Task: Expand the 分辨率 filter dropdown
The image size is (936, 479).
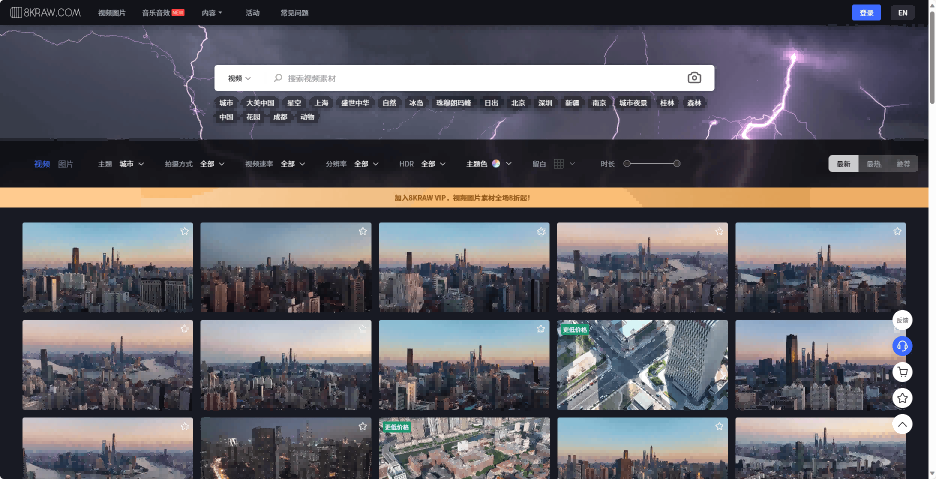Action: (361, 164)
